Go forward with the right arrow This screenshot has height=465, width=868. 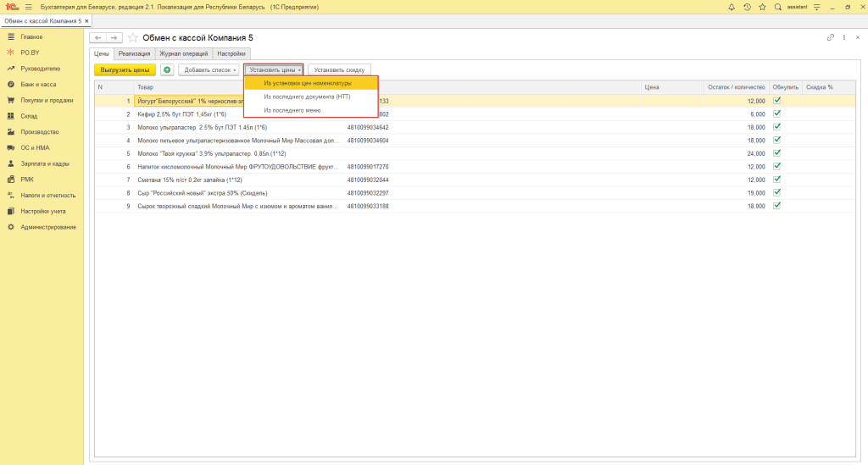[x=114, y=37]
